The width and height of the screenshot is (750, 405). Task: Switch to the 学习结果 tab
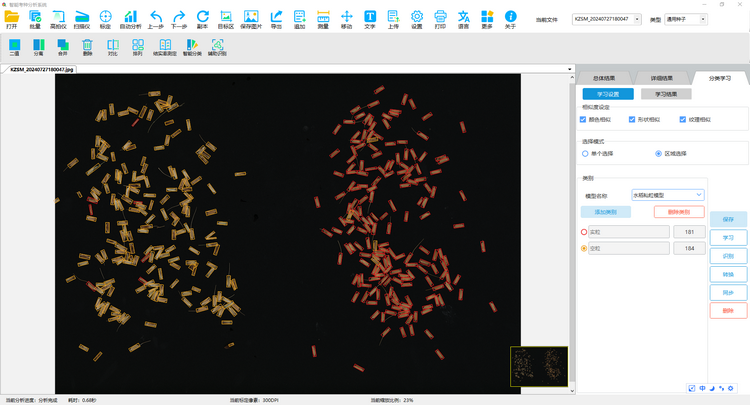[665, 94]
